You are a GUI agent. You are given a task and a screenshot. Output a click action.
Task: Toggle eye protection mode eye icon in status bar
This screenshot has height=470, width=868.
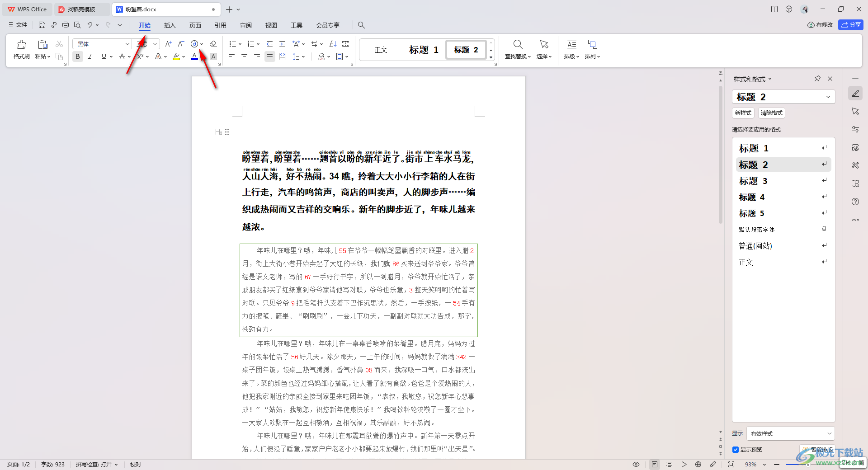(x=636, y=464)
